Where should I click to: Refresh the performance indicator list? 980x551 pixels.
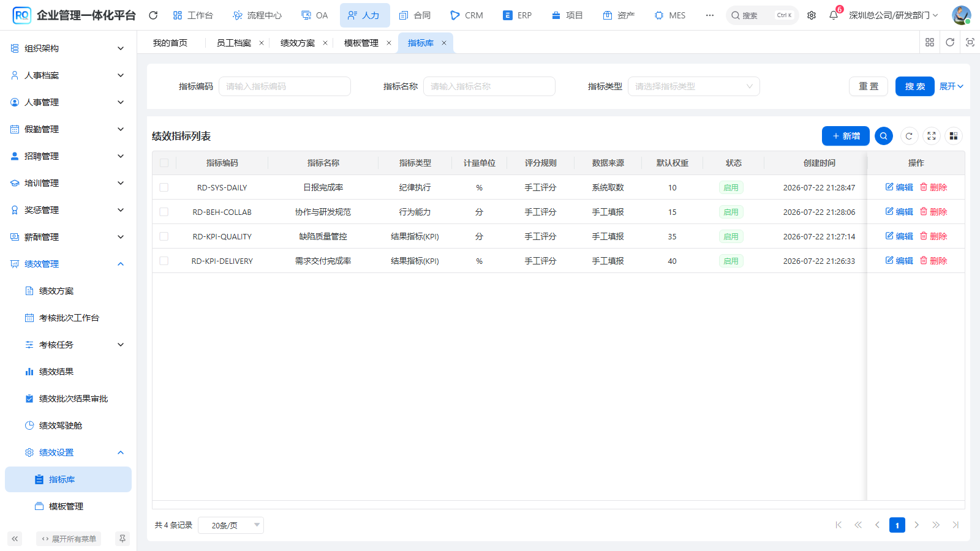click(909, 136)
